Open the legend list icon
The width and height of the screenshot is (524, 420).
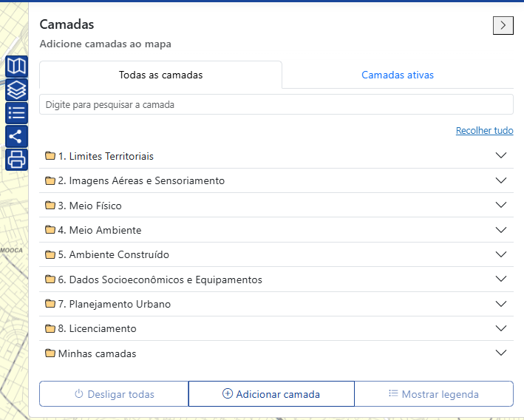click(16, 113)
